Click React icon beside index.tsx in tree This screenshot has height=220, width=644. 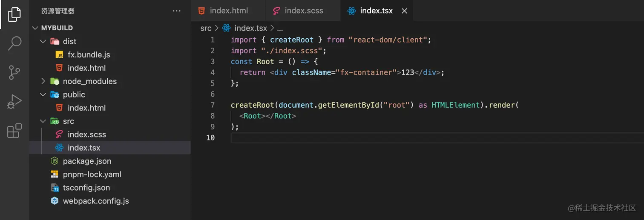click(x=60, y=148)
